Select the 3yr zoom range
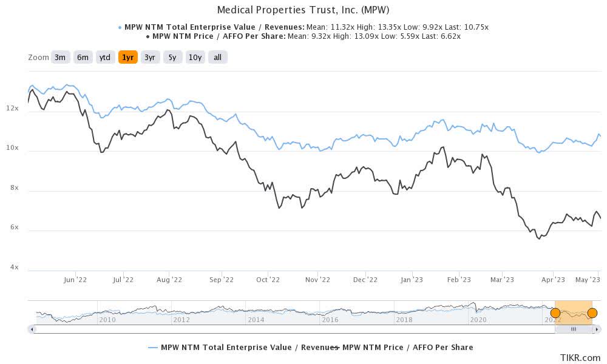The height and width of the screenshot is (364, 607). coord(149,57)
